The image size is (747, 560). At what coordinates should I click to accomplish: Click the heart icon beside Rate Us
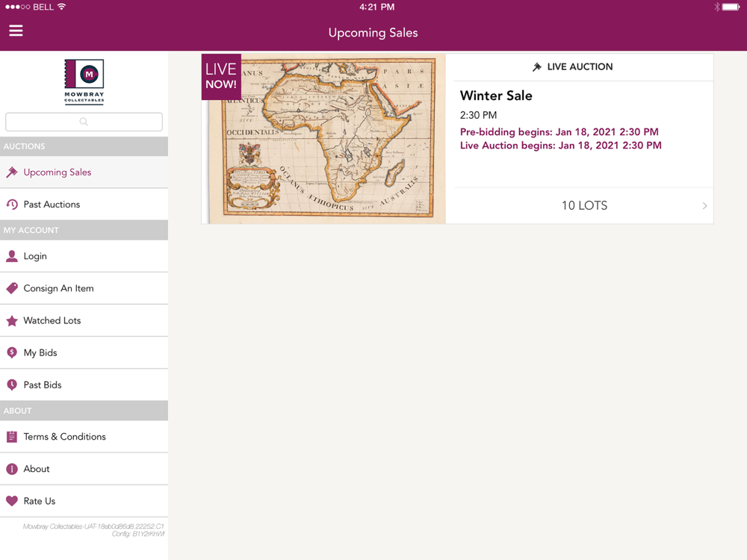point(12,501)
